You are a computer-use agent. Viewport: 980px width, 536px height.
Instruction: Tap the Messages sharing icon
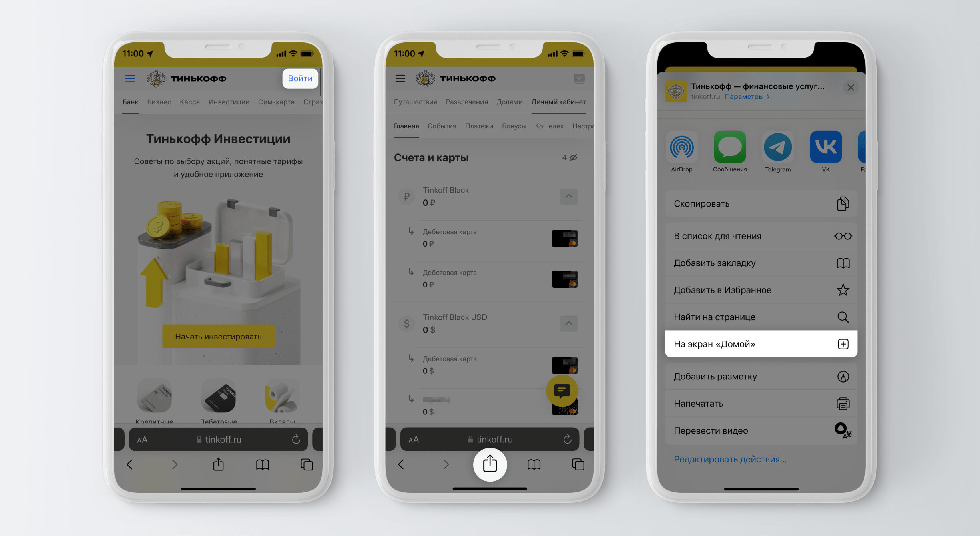[729, 149]
